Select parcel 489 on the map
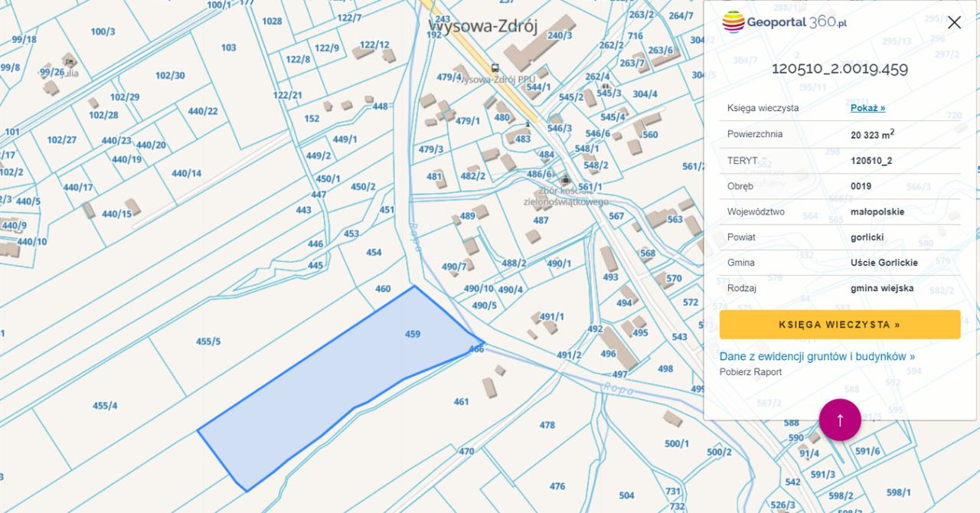 467,216
